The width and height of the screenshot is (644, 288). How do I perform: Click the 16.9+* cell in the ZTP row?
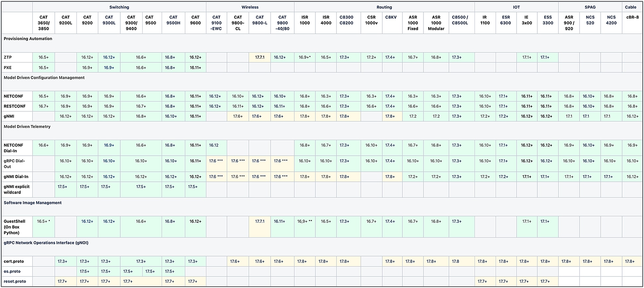coord(305,57)
